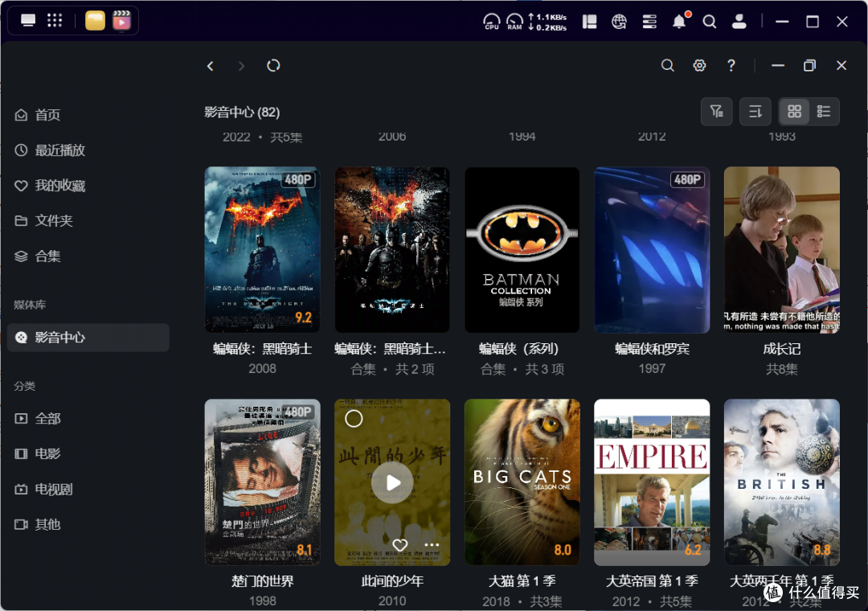Open the help question mark
Image resolution: width=868 pixels, height=611 pixels.
click(731, 65)
